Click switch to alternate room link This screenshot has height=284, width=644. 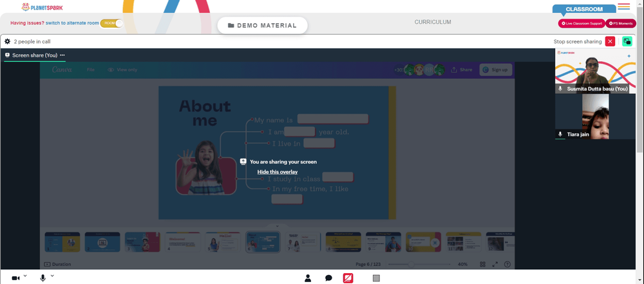(72, 23)
